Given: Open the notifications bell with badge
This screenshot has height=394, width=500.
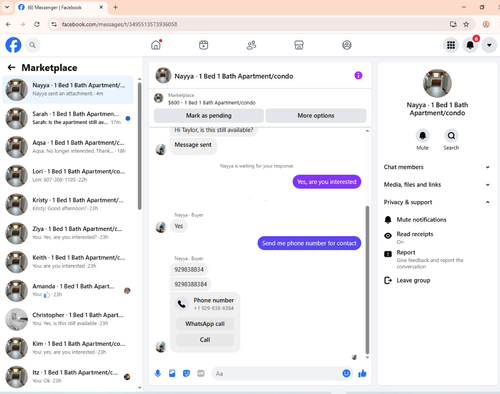Looking at the screenshot, I should tap(470, 45).
